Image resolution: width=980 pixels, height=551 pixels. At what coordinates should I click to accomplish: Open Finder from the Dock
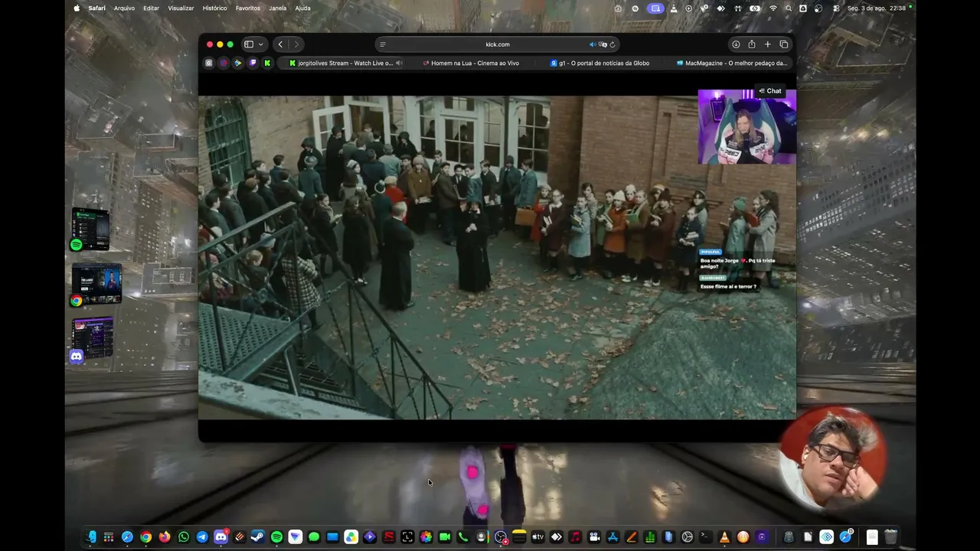tap(90, 537)
